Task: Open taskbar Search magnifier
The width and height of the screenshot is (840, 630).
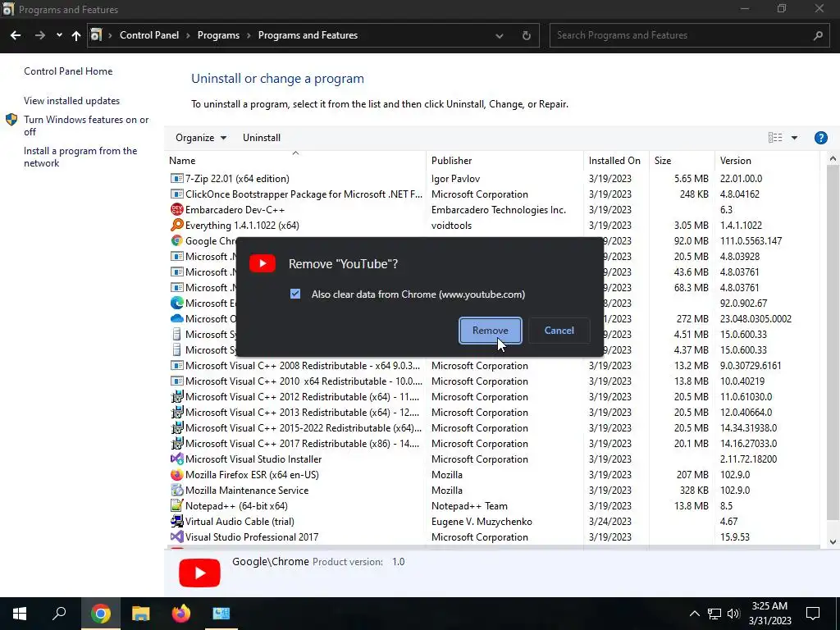Action: 59,614
